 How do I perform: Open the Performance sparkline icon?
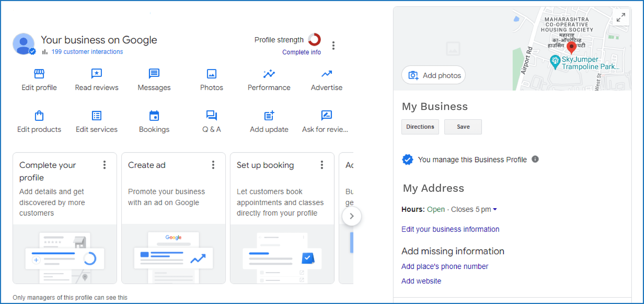(269, 74)
